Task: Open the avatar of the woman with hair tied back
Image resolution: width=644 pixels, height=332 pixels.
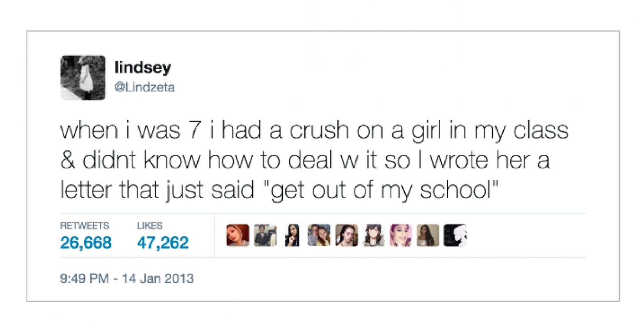Action: (346, 235)
